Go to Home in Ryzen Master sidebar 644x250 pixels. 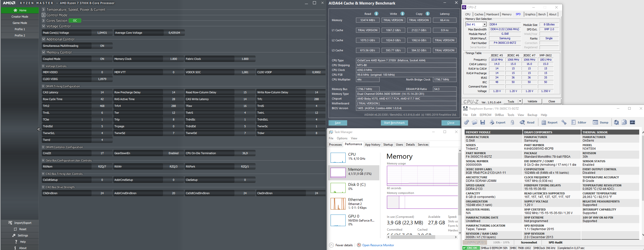click(20, 10)
